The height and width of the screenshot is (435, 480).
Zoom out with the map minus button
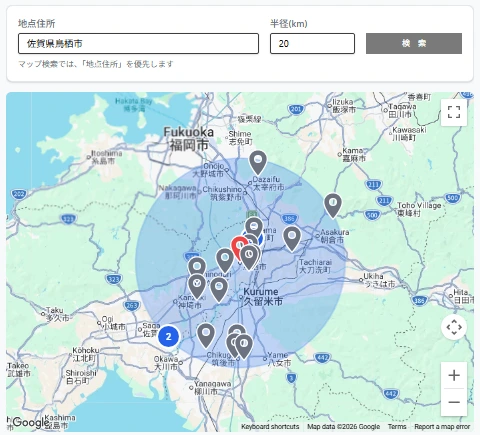point(454,402)
